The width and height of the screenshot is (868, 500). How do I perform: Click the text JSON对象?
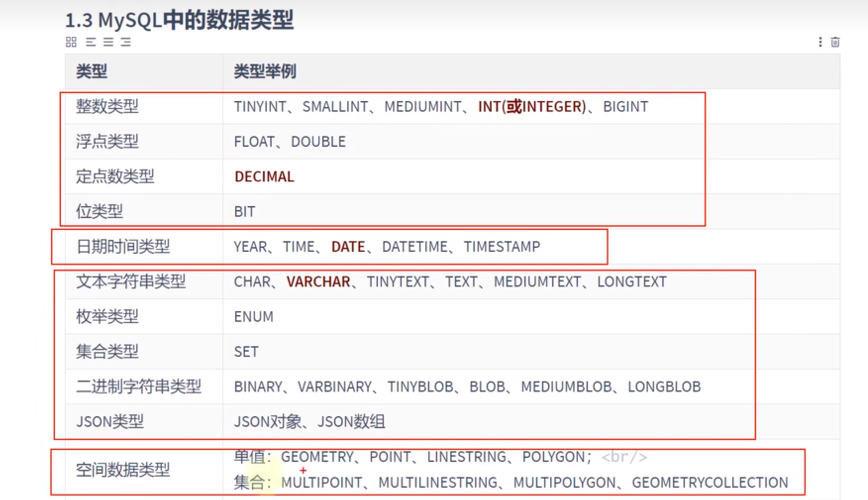point(268,422)
